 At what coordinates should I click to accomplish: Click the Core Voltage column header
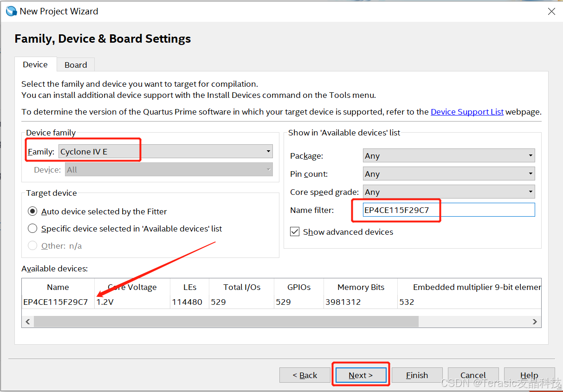tap(132, 287)
